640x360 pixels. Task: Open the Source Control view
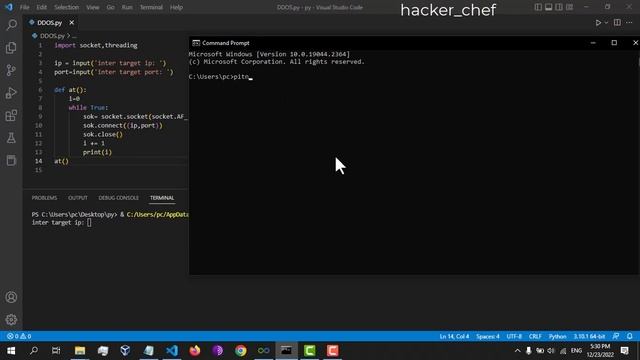coord(11,70)
